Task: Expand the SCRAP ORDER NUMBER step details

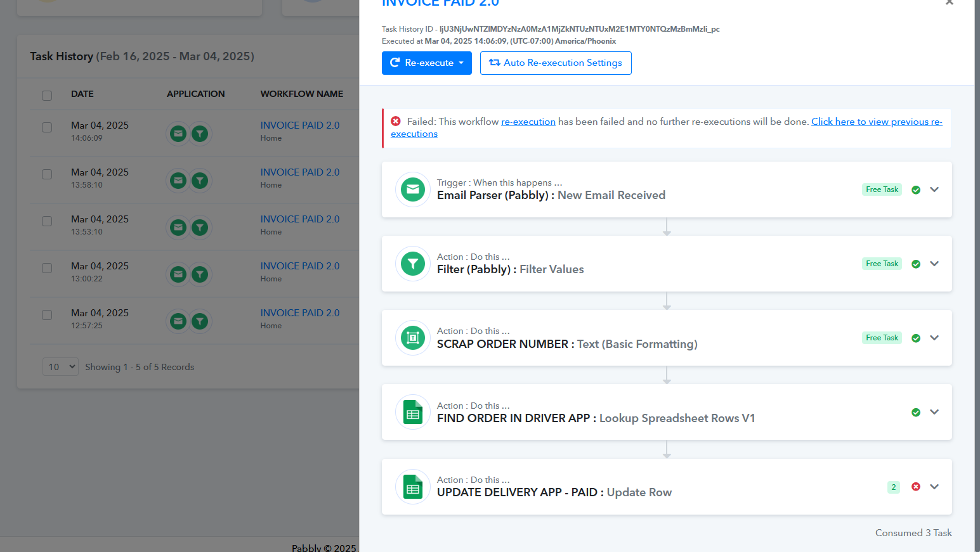Action: [x=934, y=338]
